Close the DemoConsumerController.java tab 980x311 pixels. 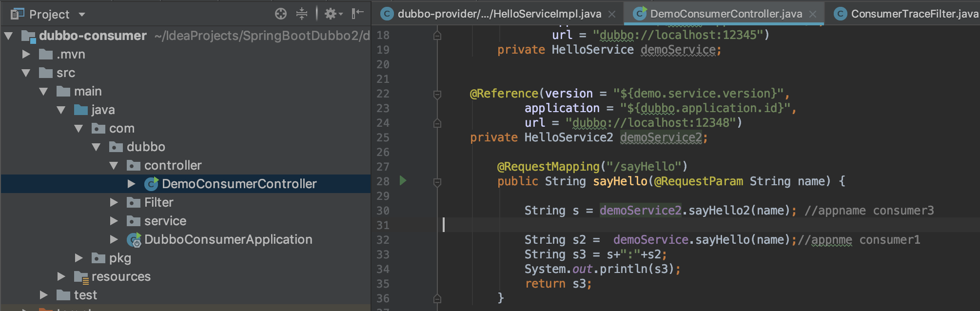(x=813, y=14)
